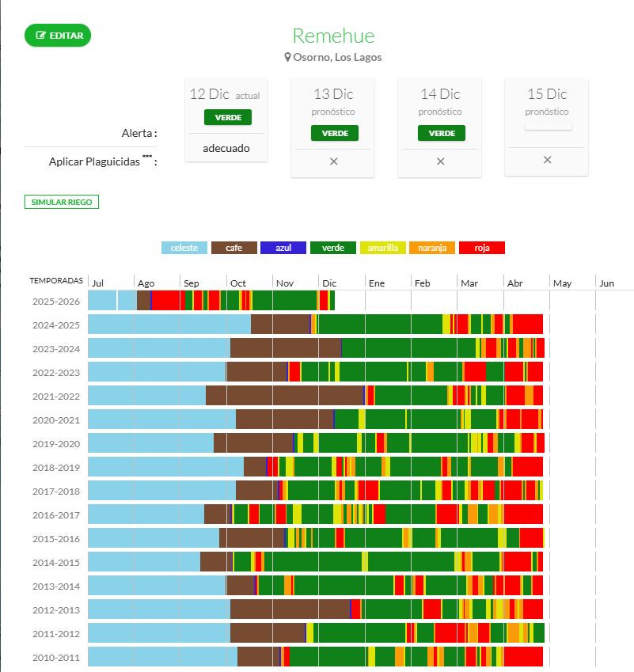Viewport: 634px width, 672px height.
Task: Click the VERDE badge on 14 Dic card
Action: pyautogui.click(x=442, y=133)
